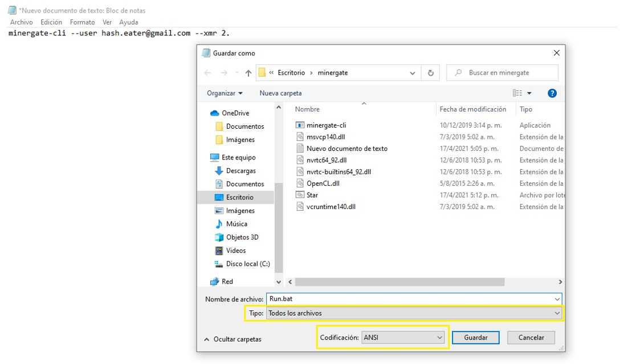
Task: Open the view options dropdown arrow
Action: [529, 93]
